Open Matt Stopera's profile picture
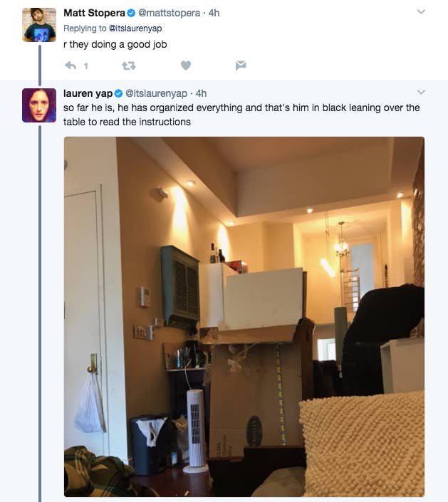Image resolution: width=448 pixels, height=502 pixels. 39,25
